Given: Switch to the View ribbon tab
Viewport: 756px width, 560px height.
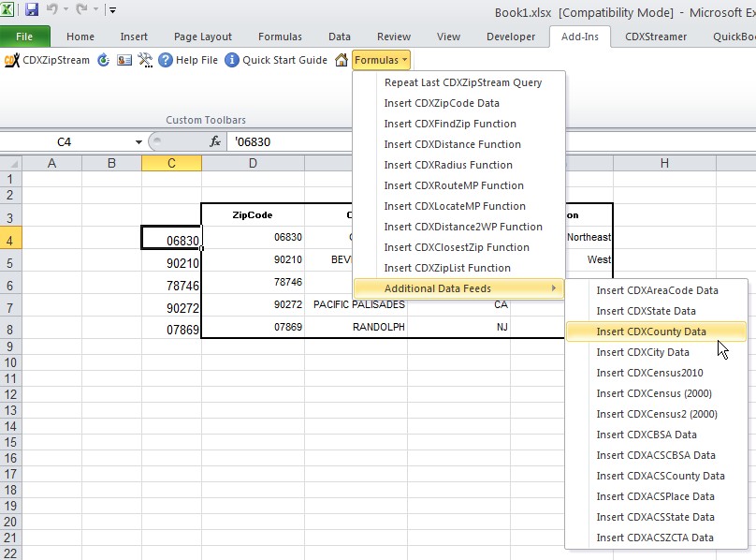Looking at the screenshot, I should [x=448, y=37].
